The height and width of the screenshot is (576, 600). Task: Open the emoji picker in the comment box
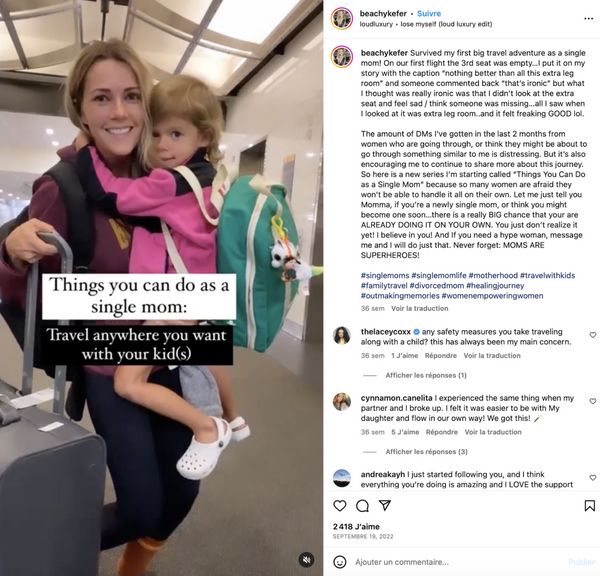[340, 562]
